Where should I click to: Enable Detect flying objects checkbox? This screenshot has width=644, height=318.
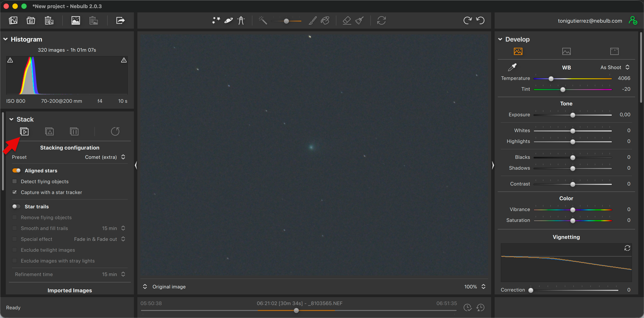pyautogui.click(x=15, y=181)
